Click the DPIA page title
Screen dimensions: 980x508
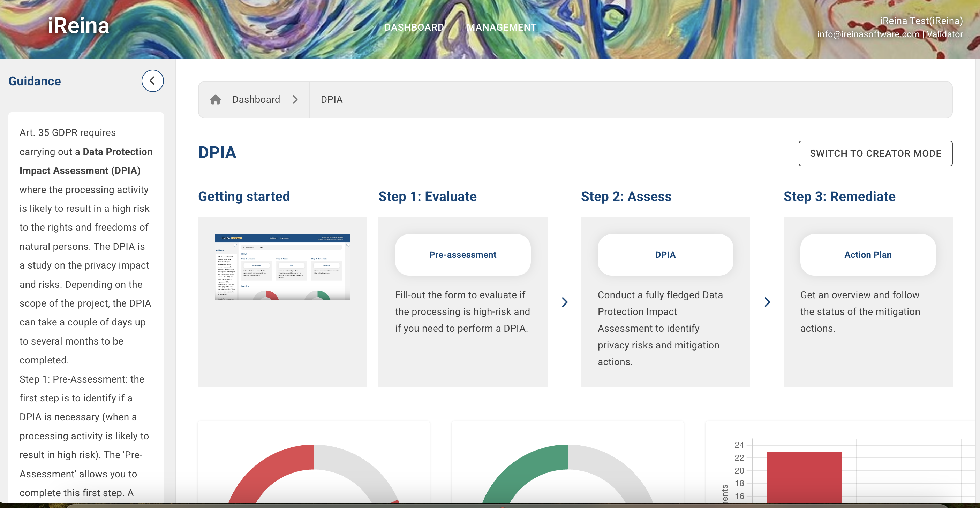click(217, 152)
